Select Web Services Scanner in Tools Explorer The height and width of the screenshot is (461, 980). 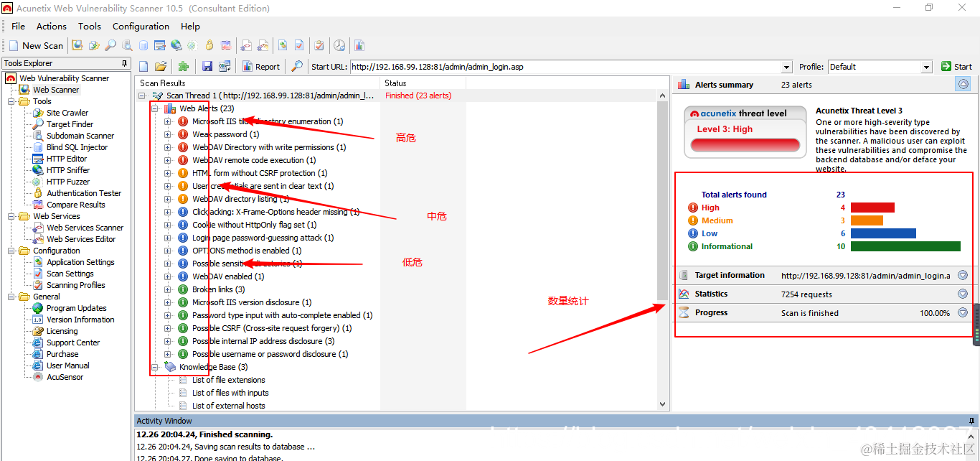click(85, 228)
